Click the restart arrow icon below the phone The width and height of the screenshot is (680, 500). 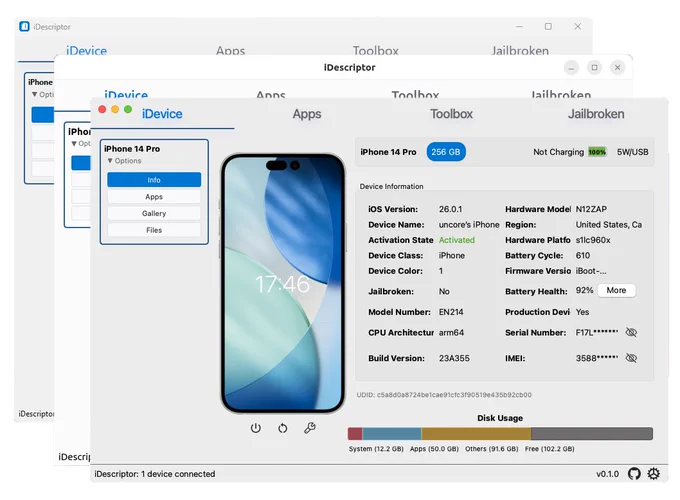coord(282,428)
